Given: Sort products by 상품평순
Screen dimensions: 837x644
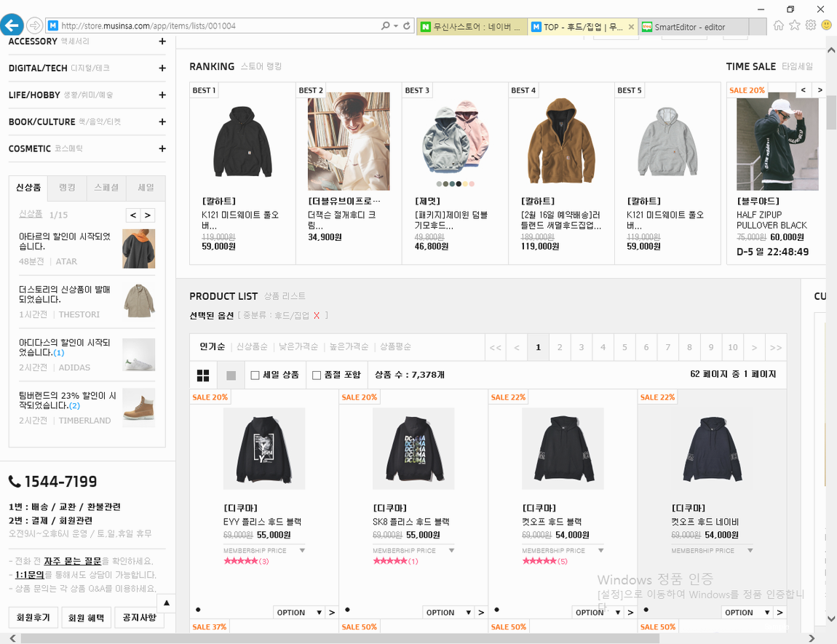Looking at the screenshot, I should tap(395, 347).
